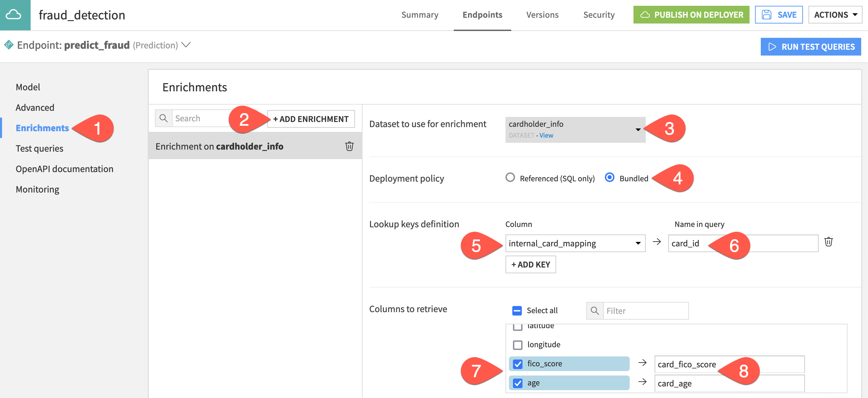Screen dimensions: 868x398
Task: Uncheck the fico_score column checkbox
Action: pos(518,364)
